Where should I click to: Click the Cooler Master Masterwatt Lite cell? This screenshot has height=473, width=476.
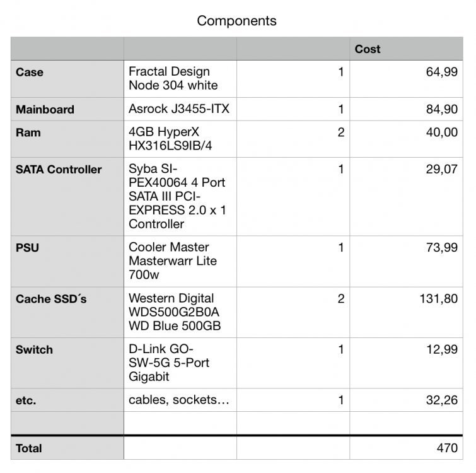(x=180, y=261)
